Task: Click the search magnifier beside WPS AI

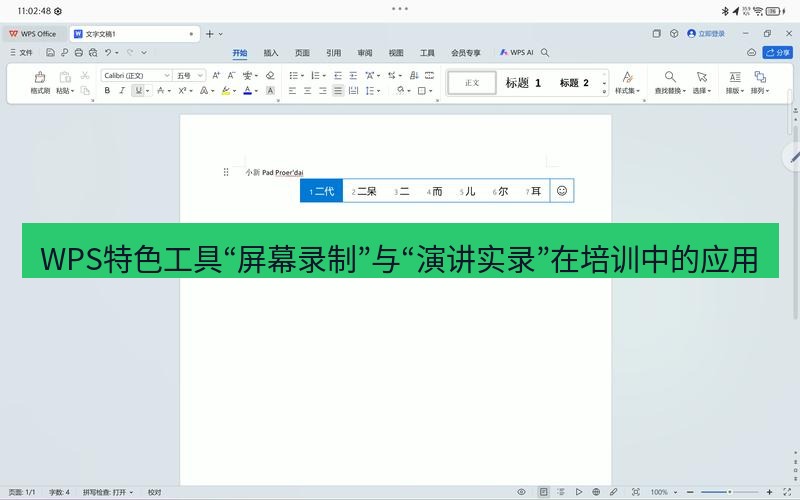Action: (545, 53)
